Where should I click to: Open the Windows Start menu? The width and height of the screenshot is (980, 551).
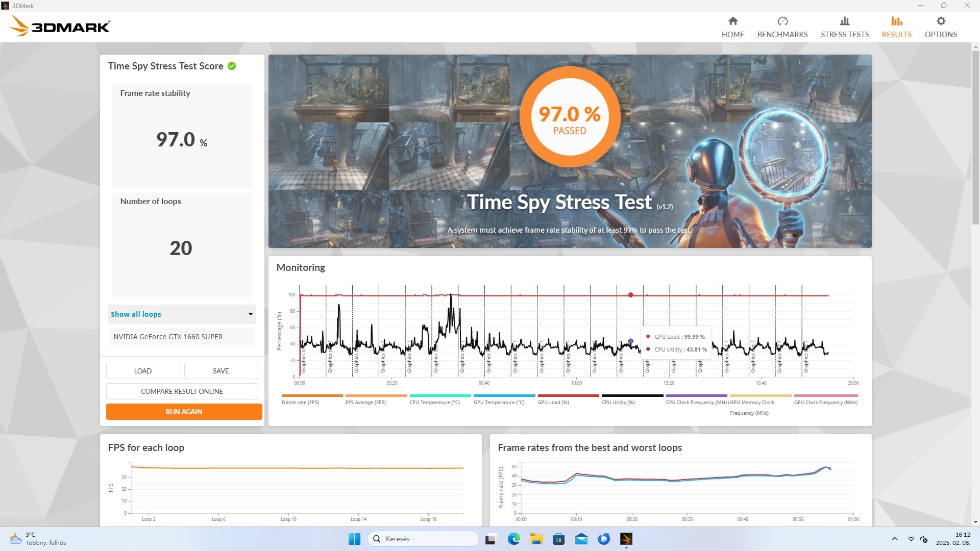354,539
